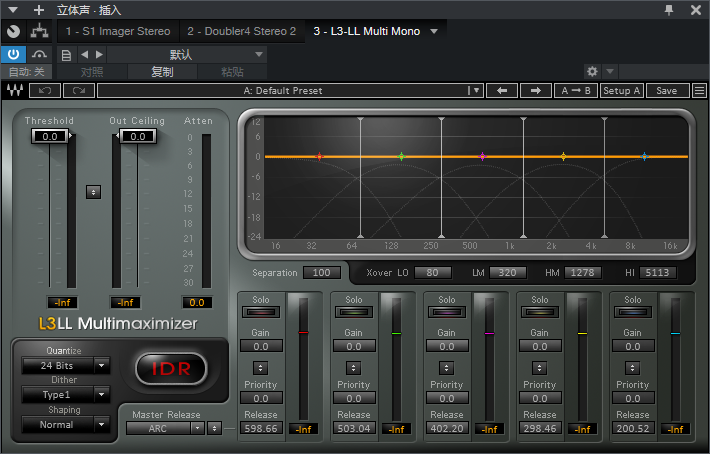The width and height of the screenshot is (710, 454).
Task: Click the HI crossover value 5113
Action: point(657,272)
